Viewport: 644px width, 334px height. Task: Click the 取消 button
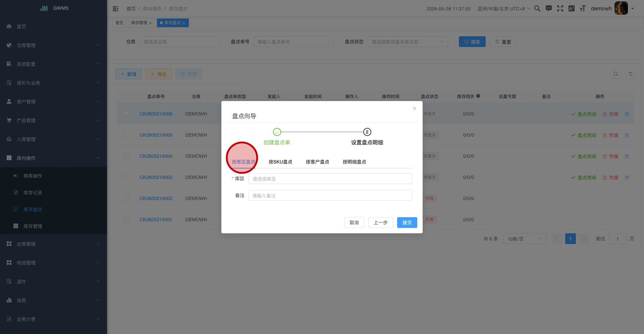pyautogui.click(x=354, y=223)
